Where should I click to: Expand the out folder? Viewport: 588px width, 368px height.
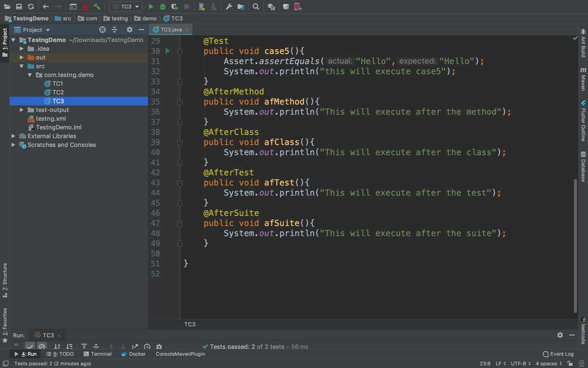click(x=22, y=57)
